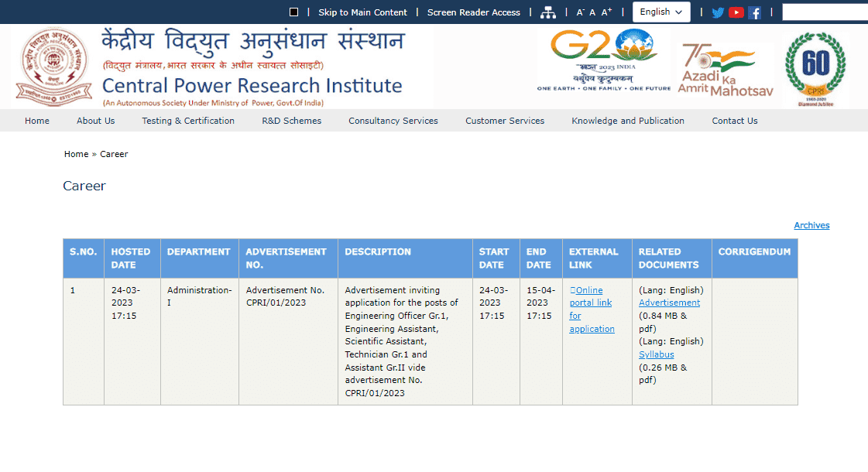
Task: Click the Azadi Ka Amrit Mahotsav logo
Action: 726,70
